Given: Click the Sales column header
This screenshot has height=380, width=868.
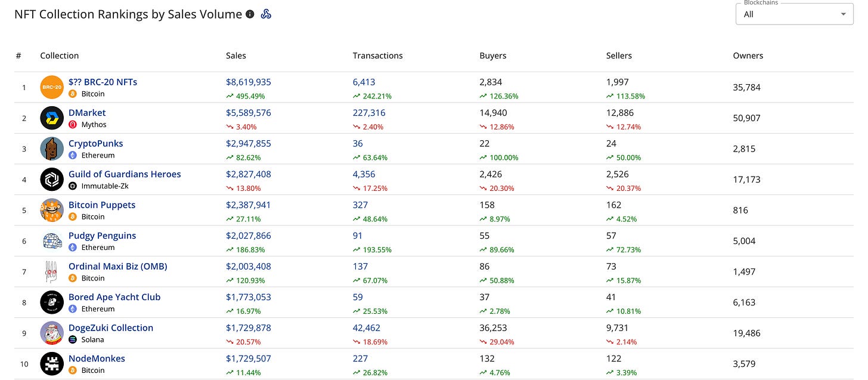Looking at the screenshot, I should coord(236,55).
